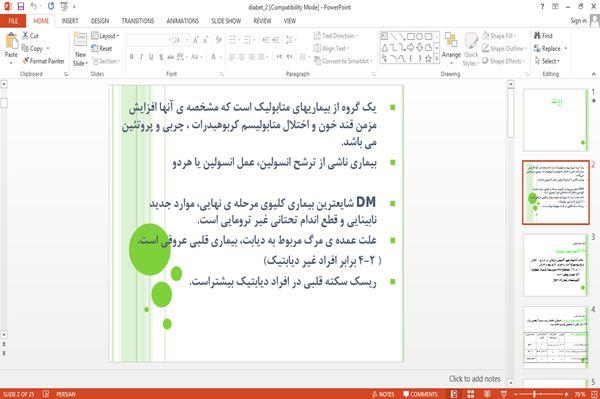Image resolution: width=600 pixels, height=399 pixels.
Task: Open the Layout dropdown
Action: click(105, 36)
